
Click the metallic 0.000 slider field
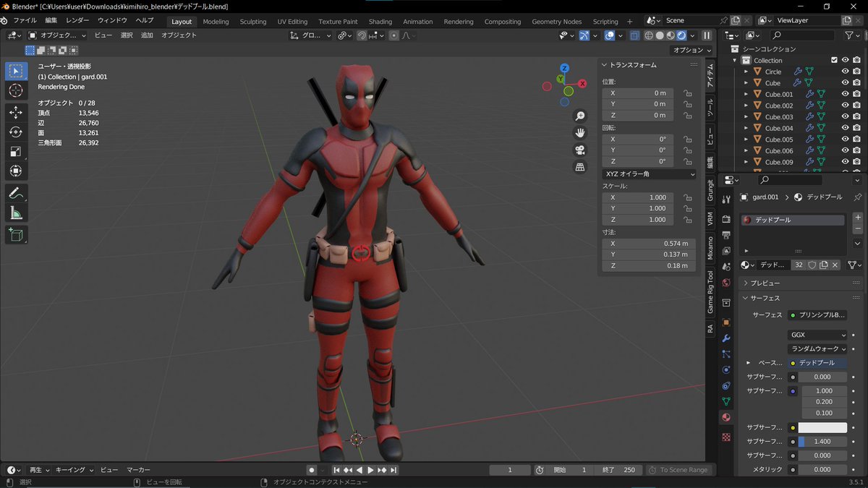[x=822, y=469]
